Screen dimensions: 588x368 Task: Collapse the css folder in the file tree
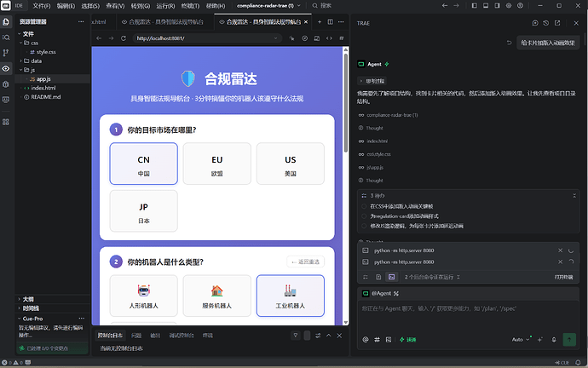click(21, 43)
